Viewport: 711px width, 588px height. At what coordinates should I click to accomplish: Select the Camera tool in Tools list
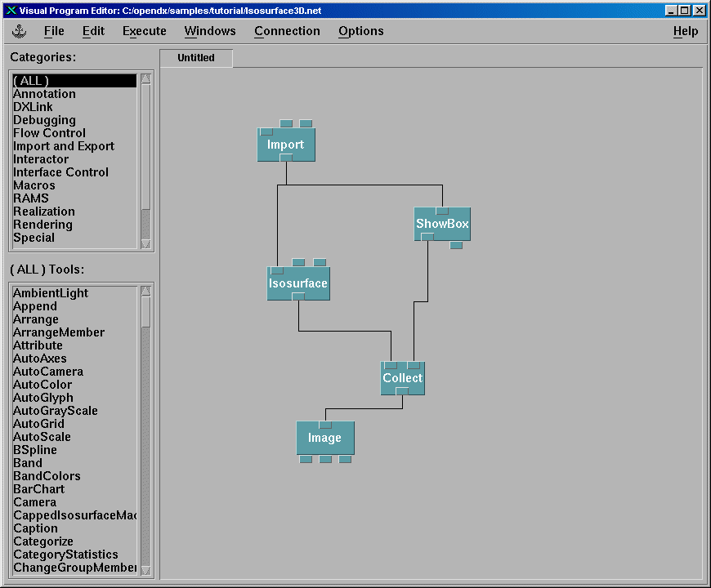click(34, 502)
